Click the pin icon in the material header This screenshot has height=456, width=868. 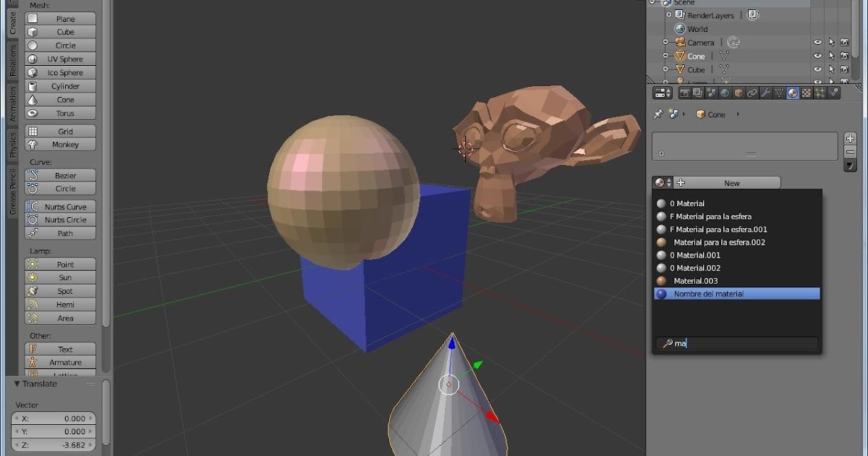[x=660, y=114]
